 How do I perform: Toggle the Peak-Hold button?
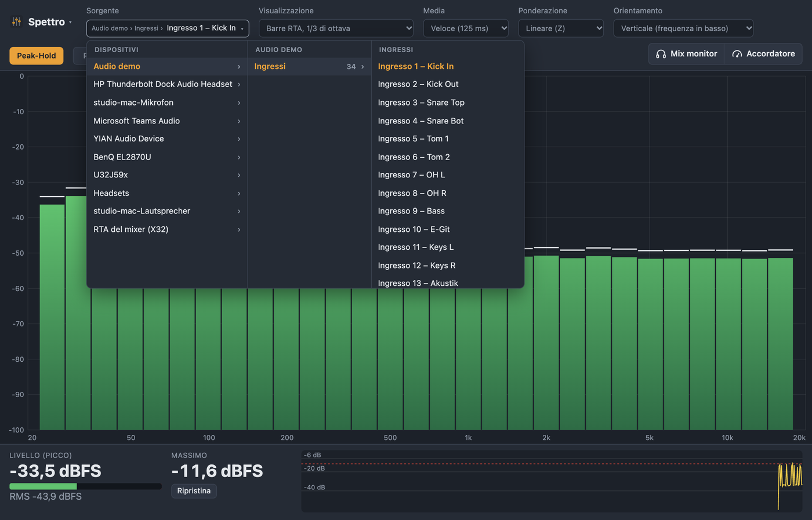[x=37, y=56]
